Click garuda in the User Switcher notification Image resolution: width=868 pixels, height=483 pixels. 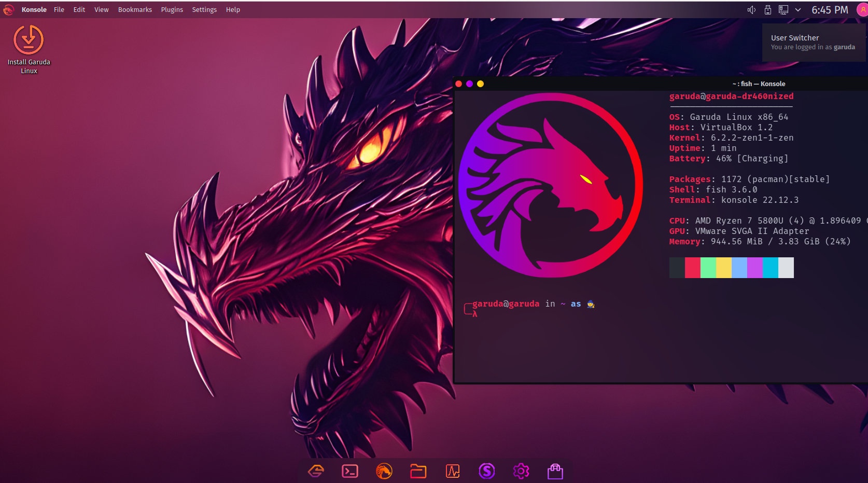844,47
